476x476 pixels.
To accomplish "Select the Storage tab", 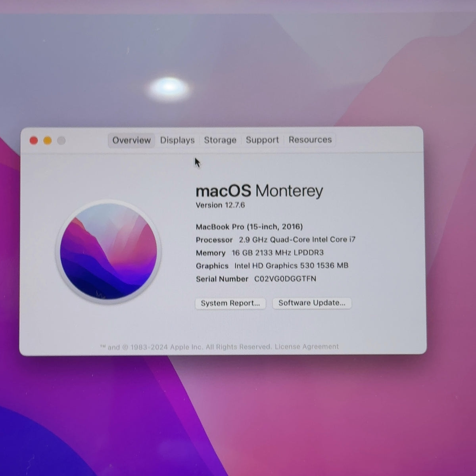I will click(220, 140).
